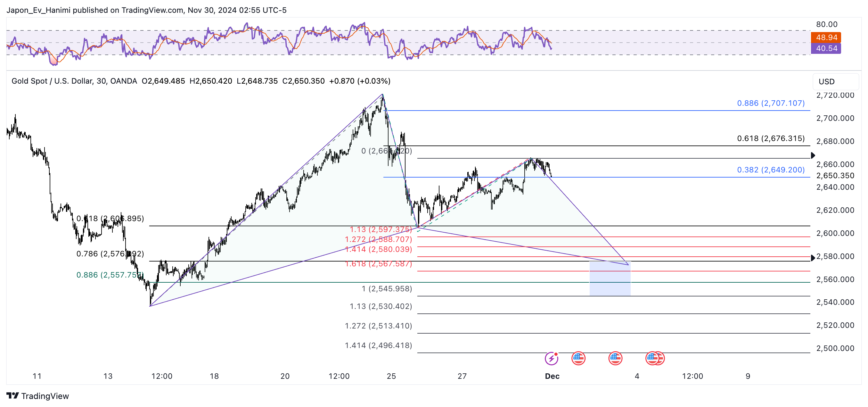Viewport: 868px width, 407px height.
Task: Open the USD currency selector
Action: (836, 82)
